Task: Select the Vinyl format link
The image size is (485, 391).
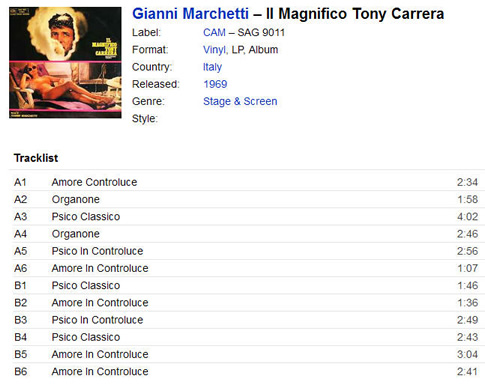Action: pos(215,50)
